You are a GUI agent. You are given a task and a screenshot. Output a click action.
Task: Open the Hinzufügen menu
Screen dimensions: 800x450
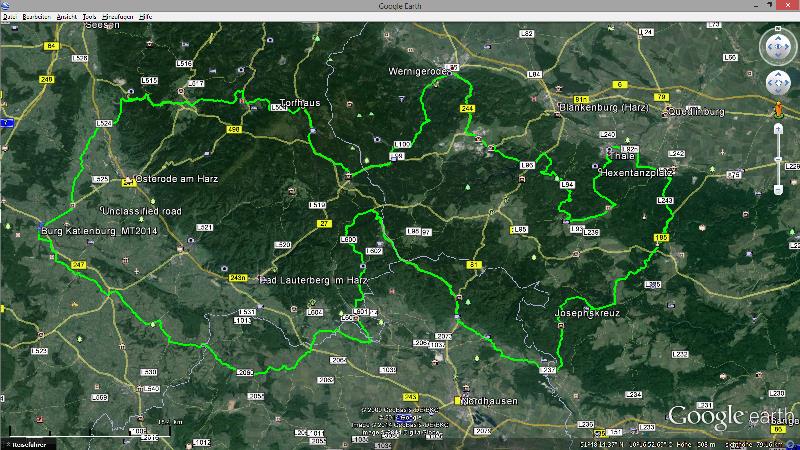tap(120, 17)
